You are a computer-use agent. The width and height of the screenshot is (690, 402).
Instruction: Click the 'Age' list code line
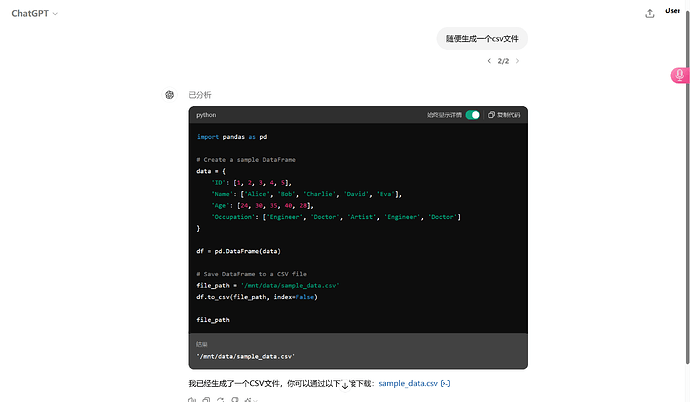pos(262,205)
